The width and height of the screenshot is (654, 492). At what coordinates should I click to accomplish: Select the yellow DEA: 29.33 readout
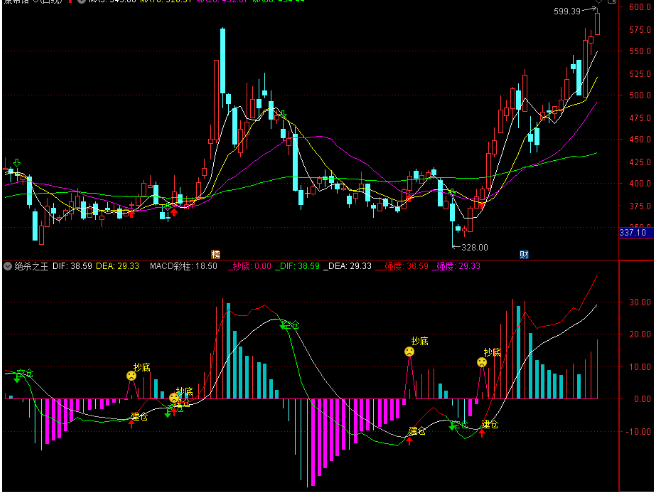pos(117,266)
